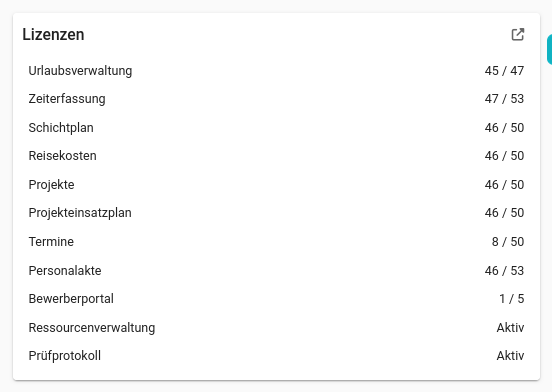Select Projekteinsatzplan in the list
The height and width of the screenshot is (392, 552).
pyautogui.click(x=276, y=213)
